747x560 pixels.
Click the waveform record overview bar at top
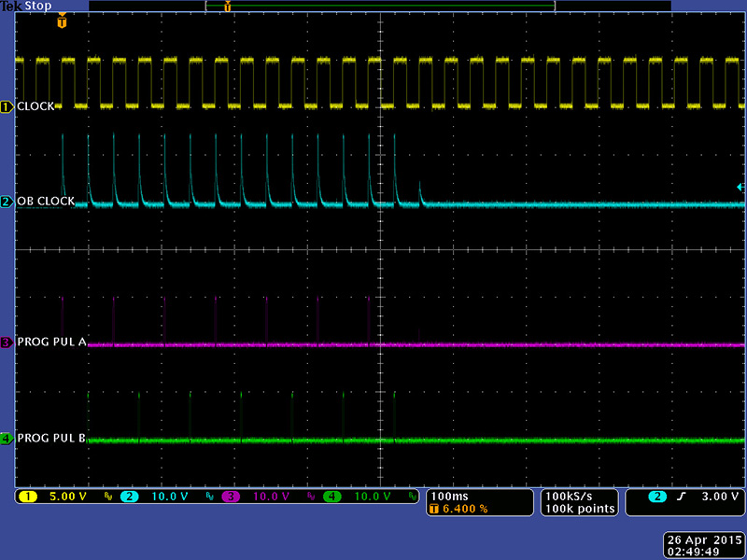pyautogui.click(x=380, y=6)
